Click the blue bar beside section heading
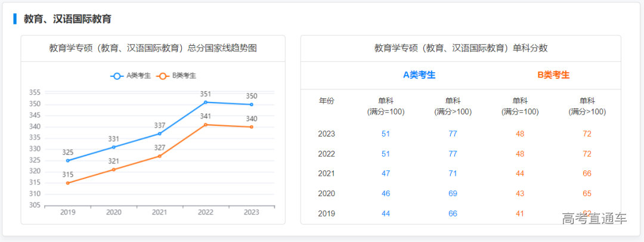Screen dimensions: 644x242 [15, 19]
